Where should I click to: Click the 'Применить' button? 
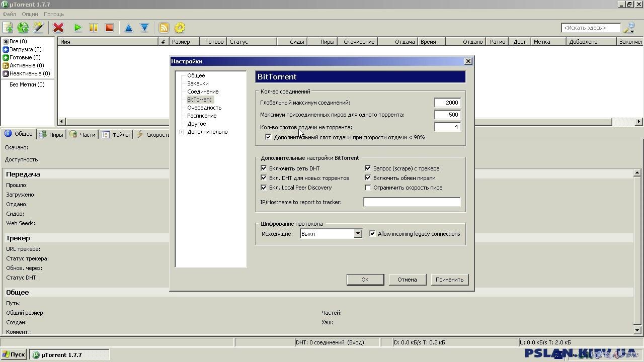449,280
